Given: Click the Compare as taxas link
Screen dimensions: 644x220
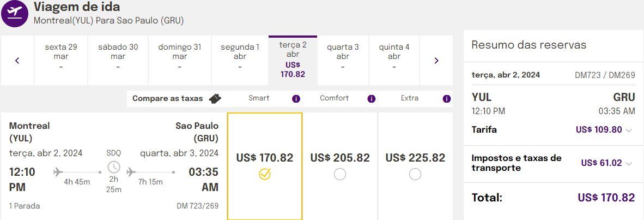Looking at the screenshot, I should 168,98.
